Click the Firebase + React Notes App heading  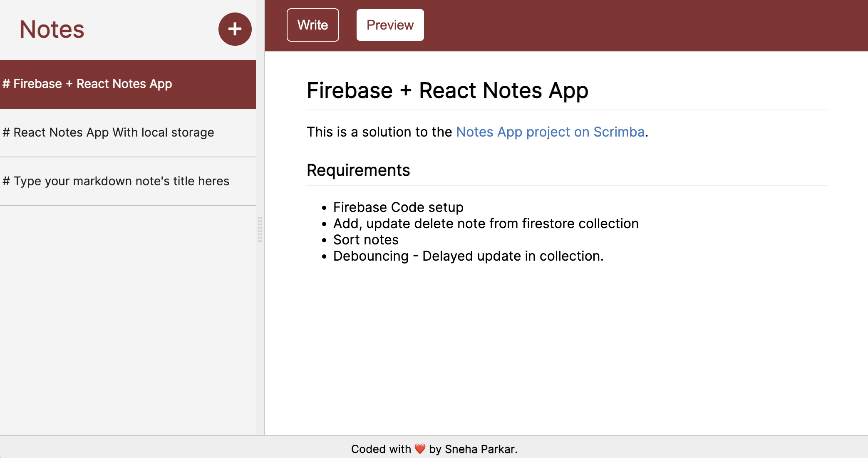pyautogui.click(x=447, y=91)
